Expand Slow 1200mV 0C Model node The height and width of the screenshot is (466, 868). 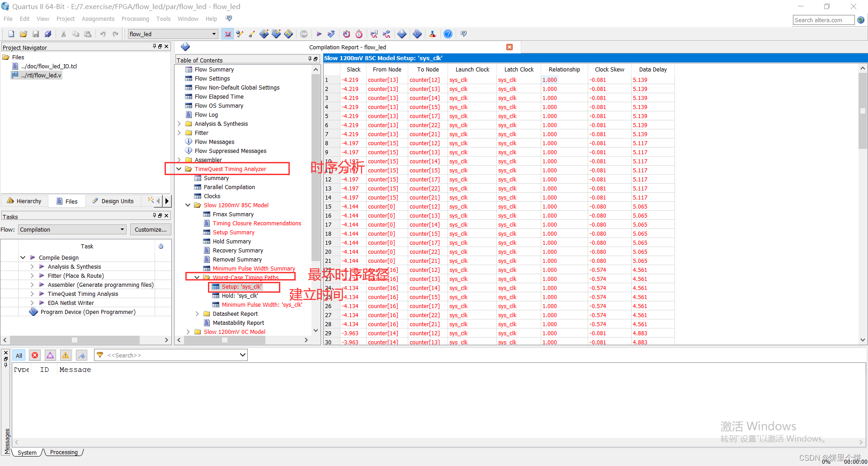(188, 332)
